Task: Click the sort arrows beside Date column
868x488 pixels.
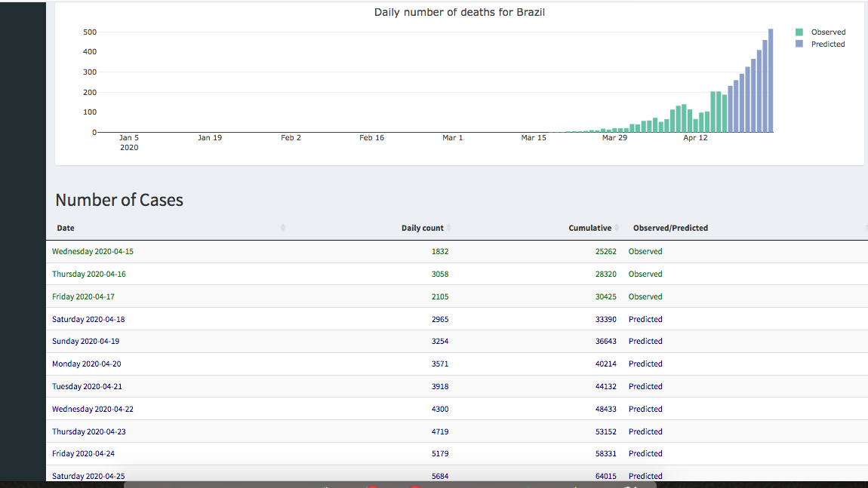Action: [x=283, y=228]
